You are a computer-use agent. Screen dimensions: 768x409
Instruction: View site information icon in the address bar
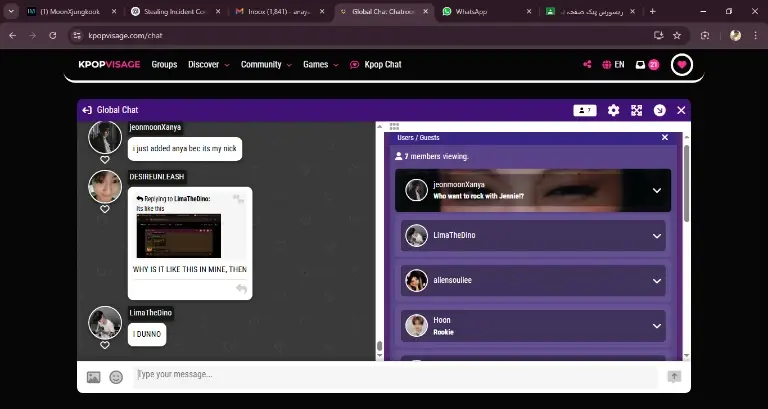(76, 35)
